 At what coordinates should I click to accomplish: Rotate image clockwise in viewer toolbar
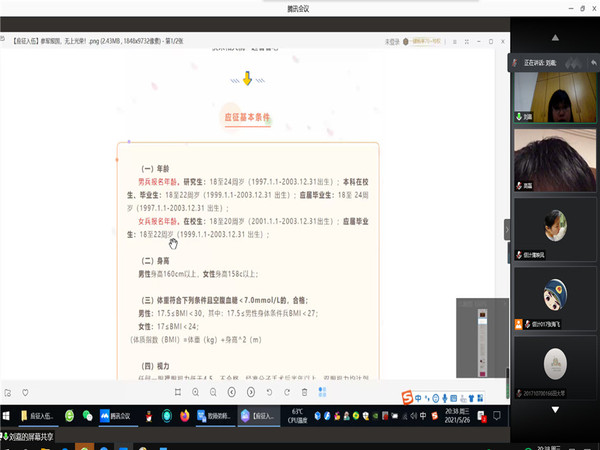click(287, 392)
